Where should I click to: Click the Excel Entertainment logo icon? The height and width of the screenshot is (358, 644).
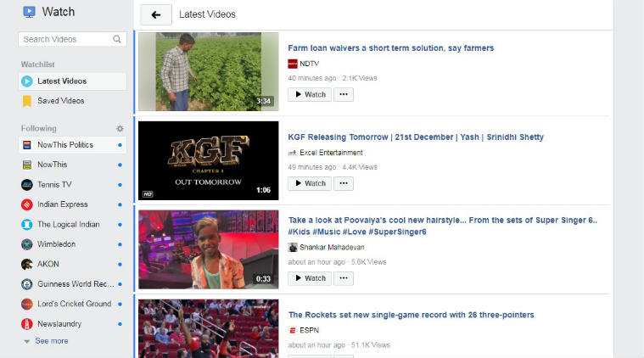pyautogui.click(x=293, y=153)
